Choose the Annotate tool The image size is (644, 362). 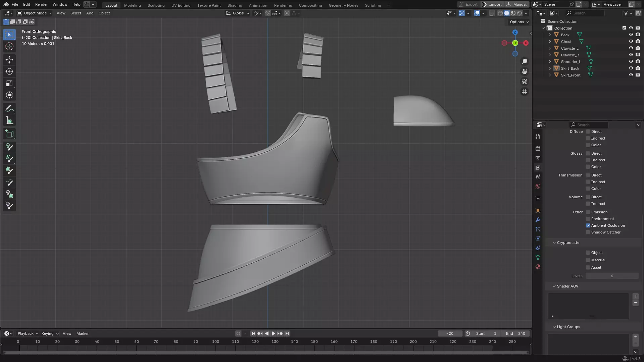[x=9, y=109]
